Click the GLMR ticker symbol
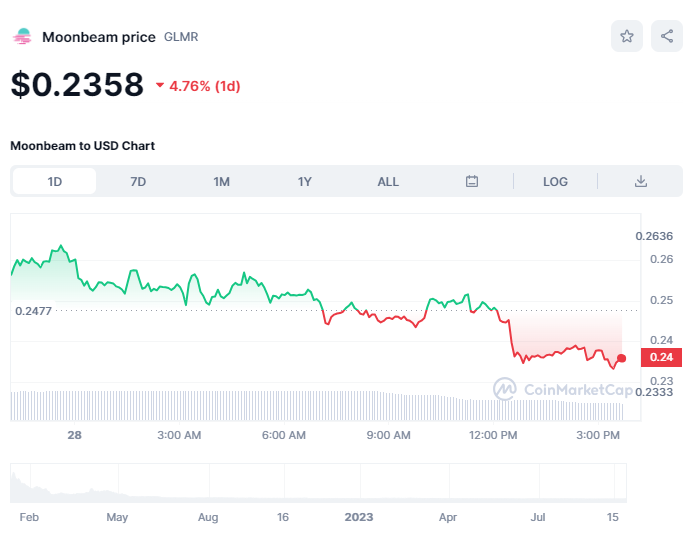693x535 pixels. coord(181,37)
